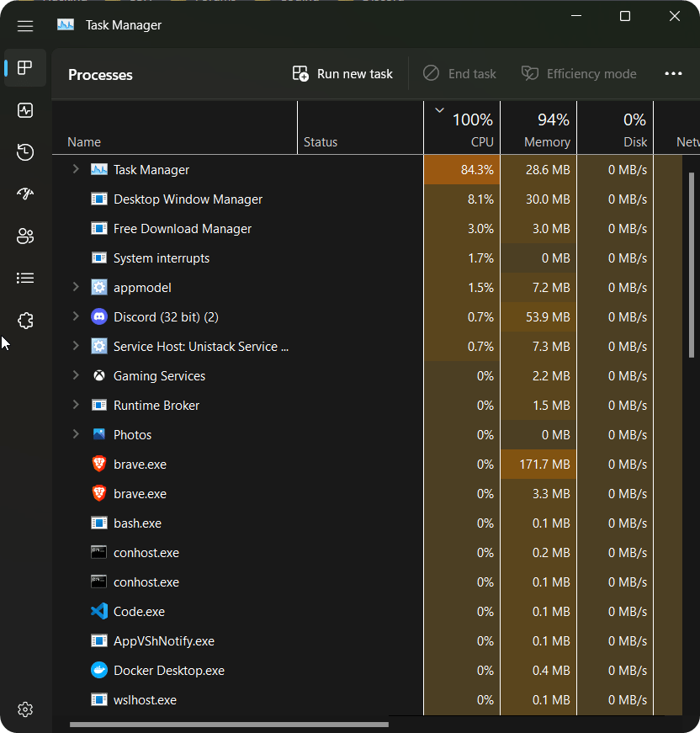Click the Service Host Unistack gear icon
This screenshot has height=733, width=700.
[x=99, y=347]
